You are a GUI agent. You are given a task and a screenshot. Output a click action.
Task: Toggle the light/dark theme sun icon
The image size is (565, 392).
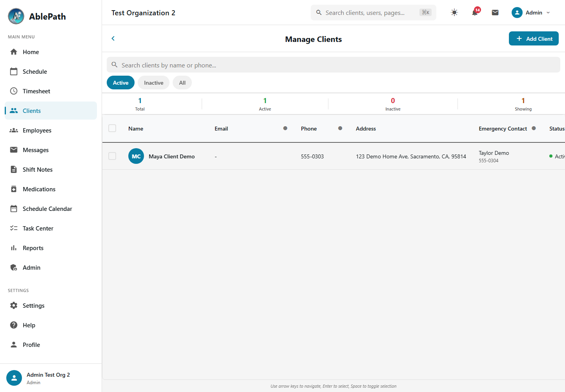click(x=454, y=13)
